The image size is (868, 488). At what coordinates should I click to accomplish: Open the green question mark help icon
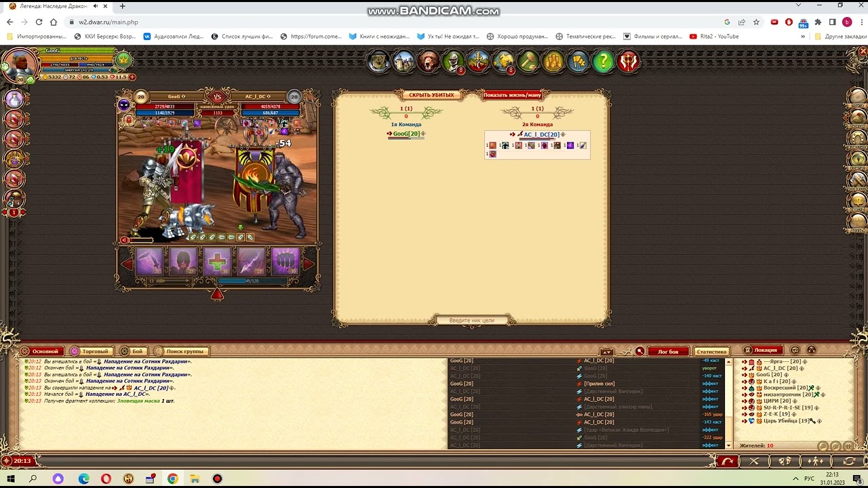click(x=603, y=62)
